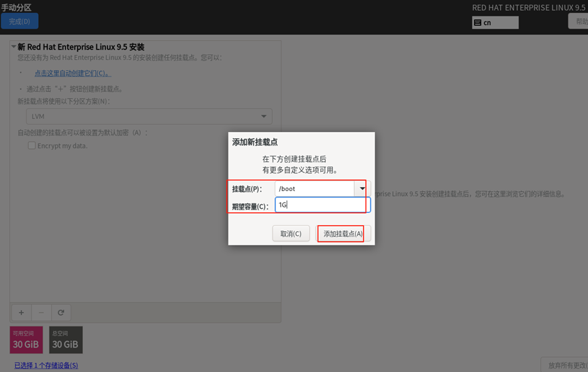Toggle the Encrypt my data checkbox
Screen dimensions: 588x372
tap(32, 146)
